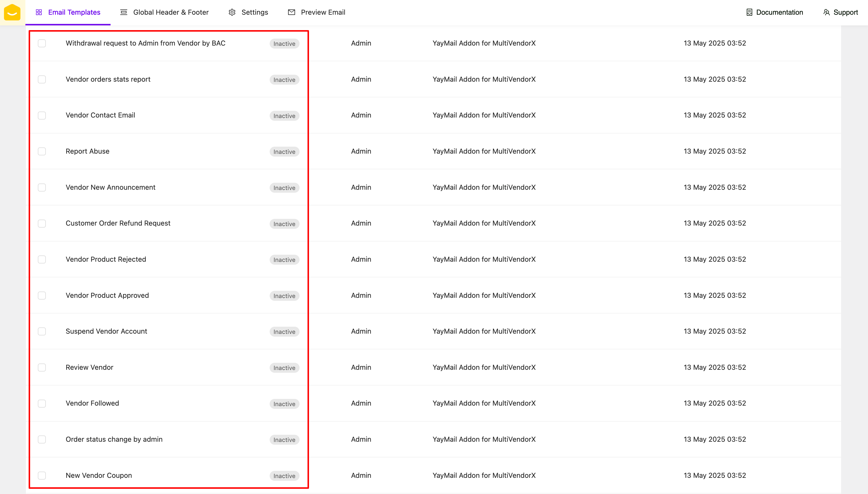868x494 pixels.
Task: Click the Support person icon
Action: coord(826,12)
